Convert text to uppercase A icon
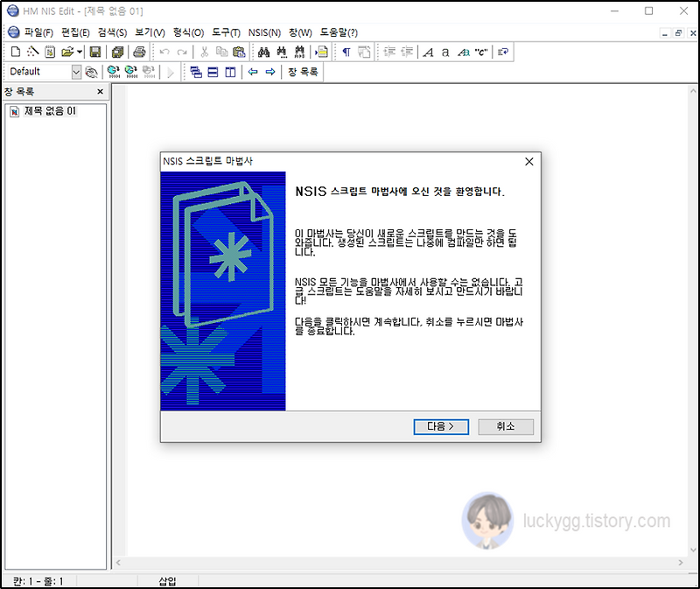 click(429, 52)
